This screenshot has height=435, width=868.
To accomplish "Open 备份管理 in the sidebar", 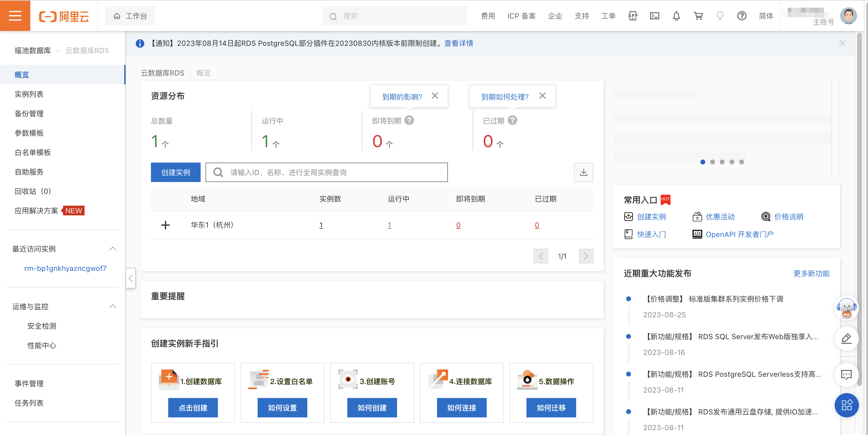I will pyautogui.click(x=29, y=114).
